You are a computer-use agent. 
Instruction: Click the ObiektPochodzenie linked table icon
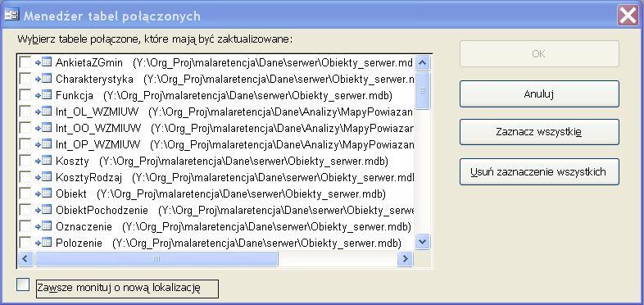[43, 210]
